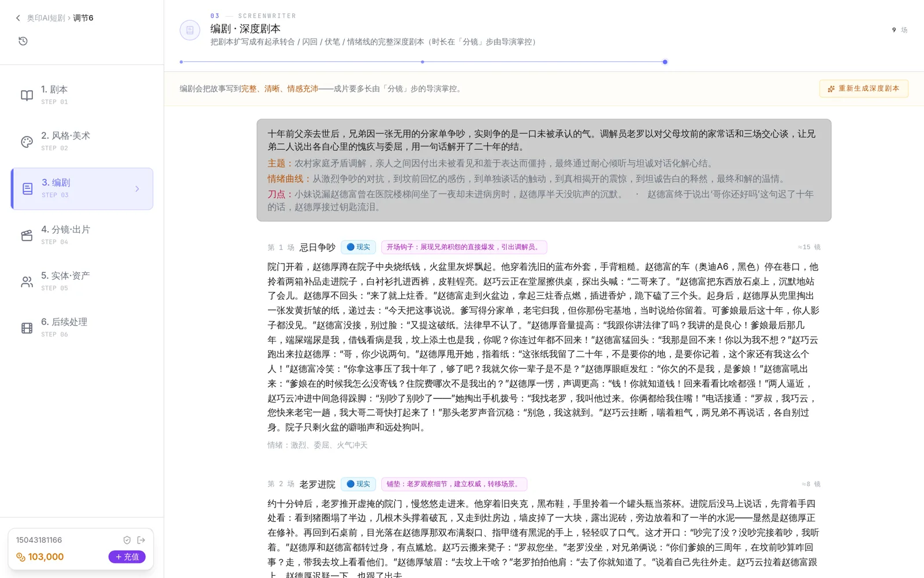Click the document icon for 编剧 step
This screenshot has width=924, height=578.
coord(27,188)
